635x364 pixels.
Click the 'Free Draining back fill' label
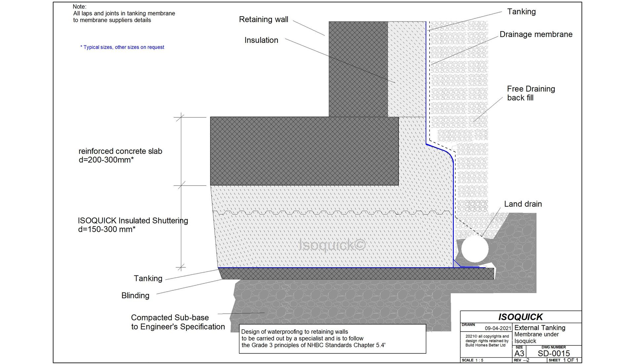pyautogui.click(x=531, y=93)
